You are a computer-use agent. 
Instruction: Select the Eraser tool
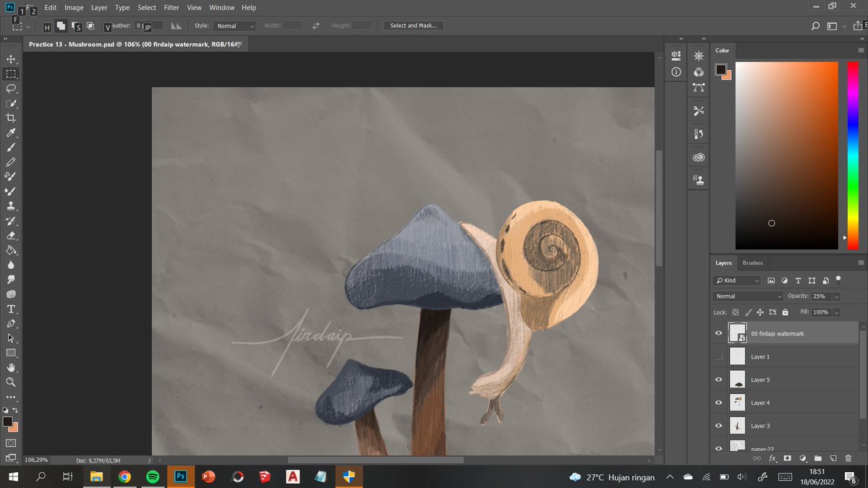[x=11, y=236]
